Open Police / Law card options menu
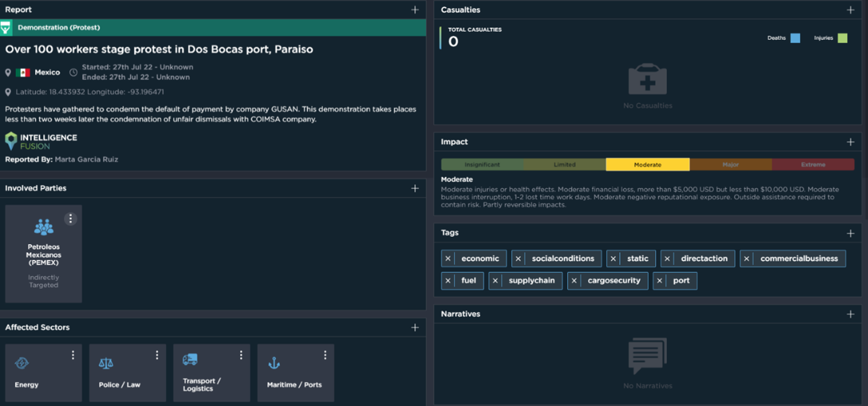Image resolution: width=868 pixels, height=406 pixels. coord(157,355)
